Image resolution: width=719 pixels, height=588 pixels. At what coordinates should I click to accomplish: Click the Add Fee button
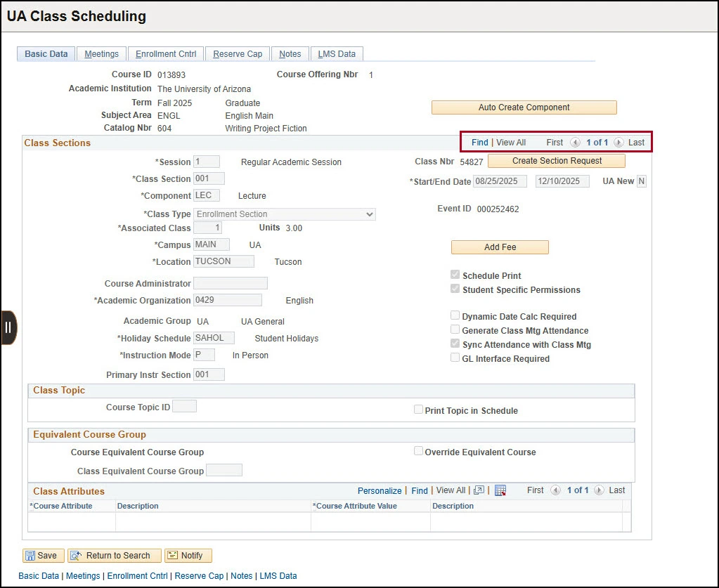500,247
